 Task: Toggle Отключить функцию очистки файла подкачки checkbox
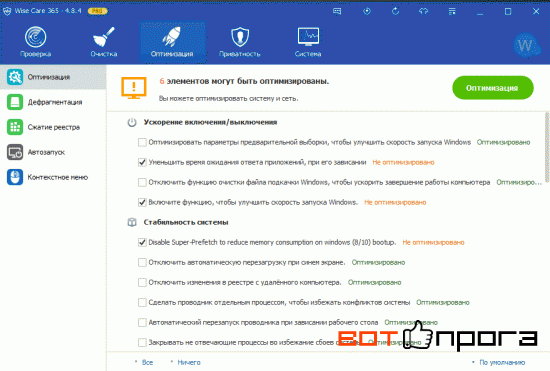pyautogui.click(x=142, y=182)
